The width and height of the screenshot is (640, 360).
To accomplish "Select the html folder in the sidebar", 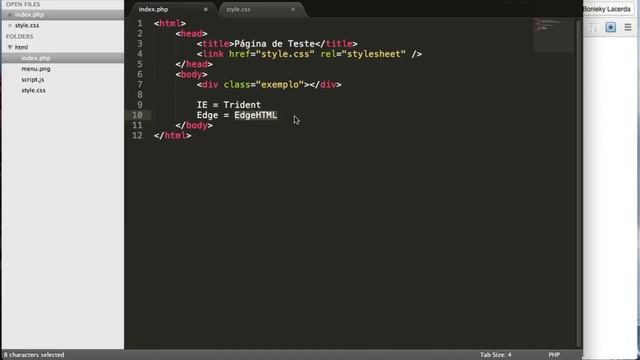I will click(x=21, y=47).
